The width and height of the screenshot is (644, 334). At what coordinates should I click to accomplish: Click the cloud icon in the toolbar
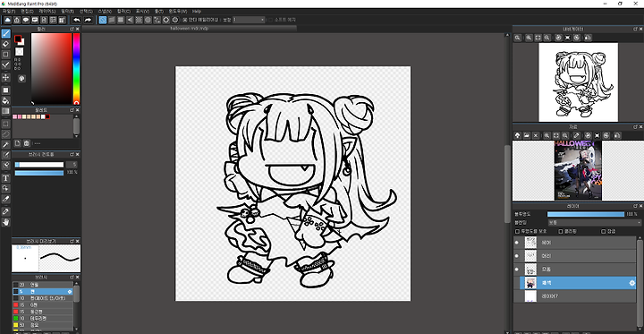coord(7,20)
